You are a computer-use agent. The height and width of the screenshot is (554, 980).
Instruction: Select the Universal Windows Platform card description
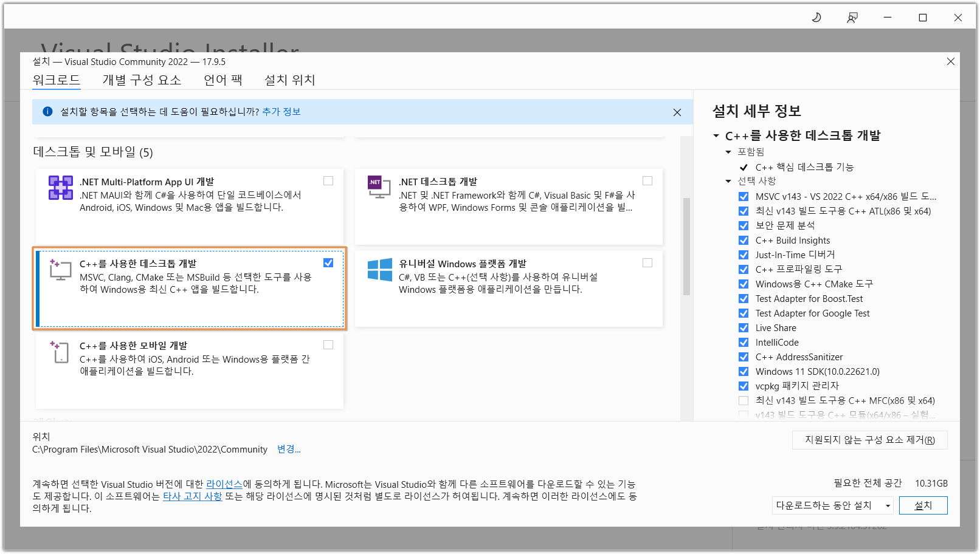(499, 283)
